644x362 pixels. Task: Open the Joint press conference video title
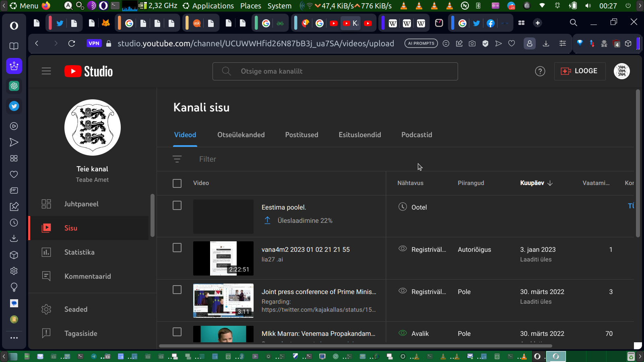pyautogui.click(x=318, y=292)
